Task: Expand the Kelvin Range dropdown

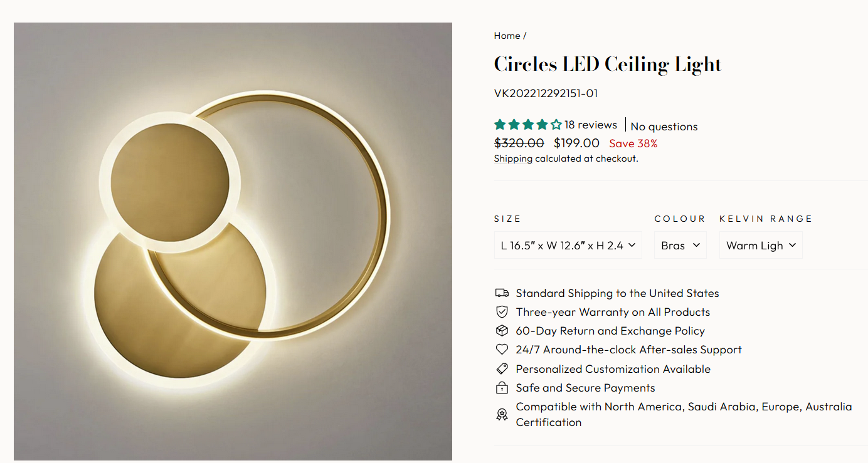Action: coord(760,246)
